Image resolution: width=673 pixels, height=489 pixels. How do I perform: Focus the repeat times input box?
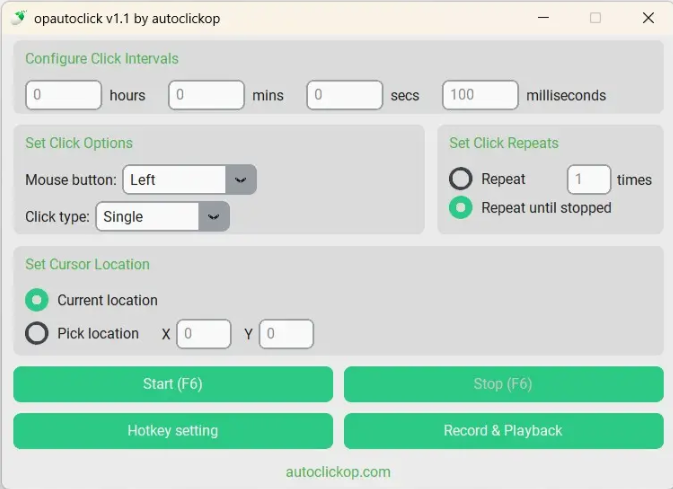pos(589,180)
